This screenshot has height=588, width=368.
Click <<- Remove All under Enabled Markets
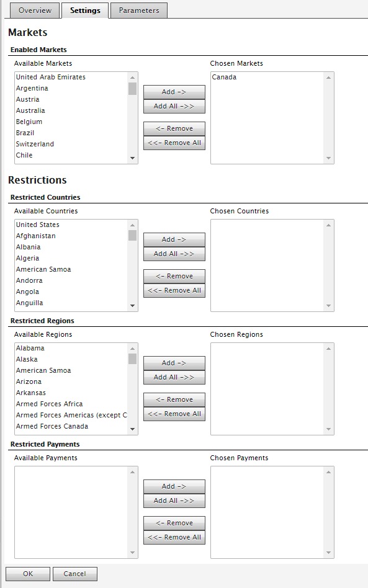coord(174,143)
